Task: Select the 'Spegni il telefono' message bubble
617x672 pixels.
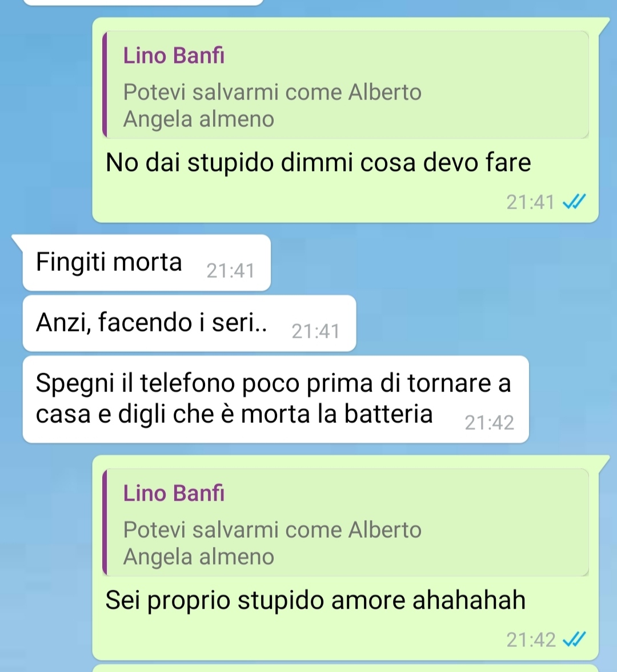Action: [275, 399]
